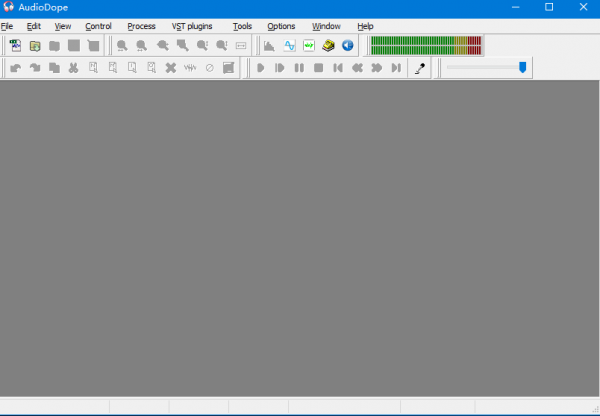Click the crossed circle Silence icon
600x416 pixels.
pyautogui.click(x=209, y=68)
